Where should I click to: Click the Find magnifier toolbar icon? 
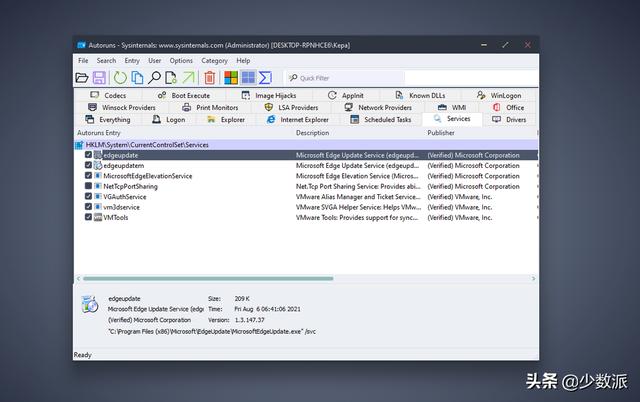point(154,78)
